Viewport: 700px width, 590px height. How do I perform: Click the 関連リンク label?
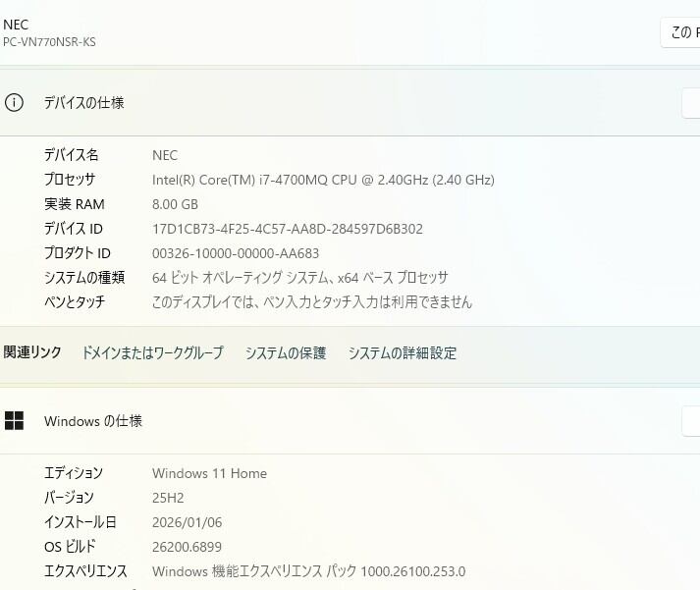click(32, 352)
